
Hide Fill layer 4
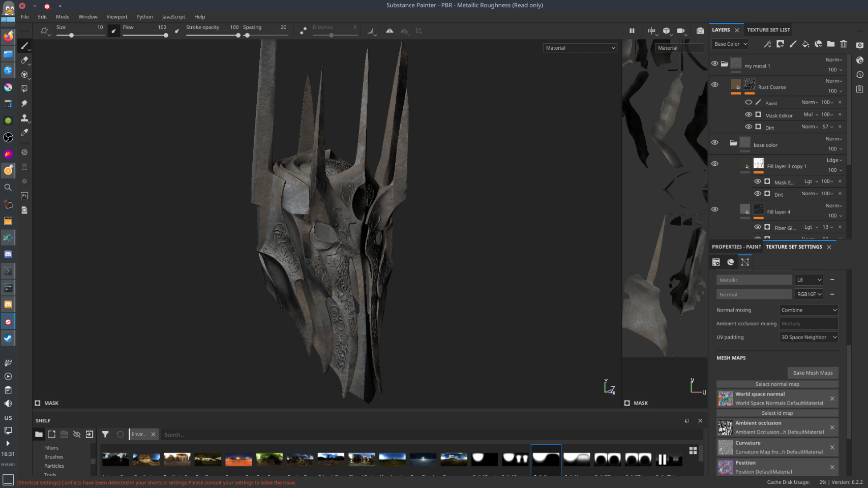pos(714,209)
